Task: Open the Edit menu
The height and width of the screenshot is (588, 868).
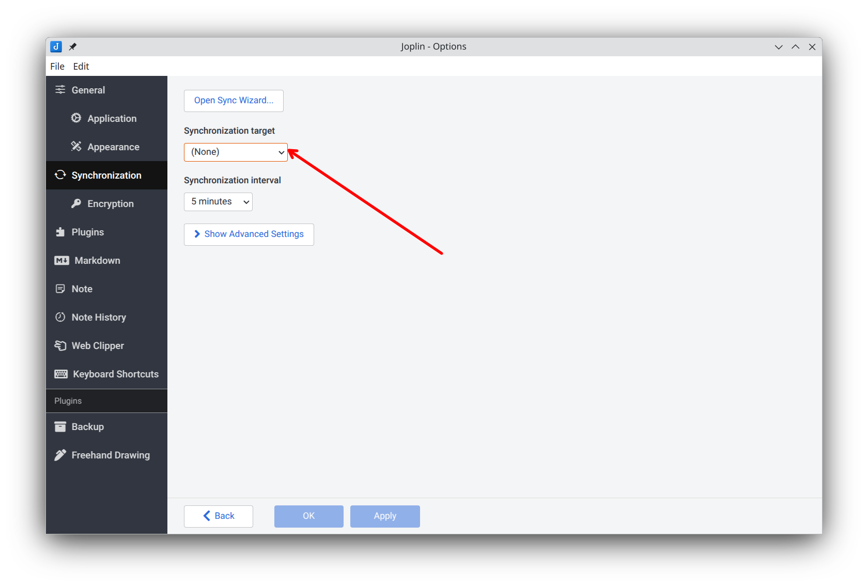Action: [x=81, y=66]
